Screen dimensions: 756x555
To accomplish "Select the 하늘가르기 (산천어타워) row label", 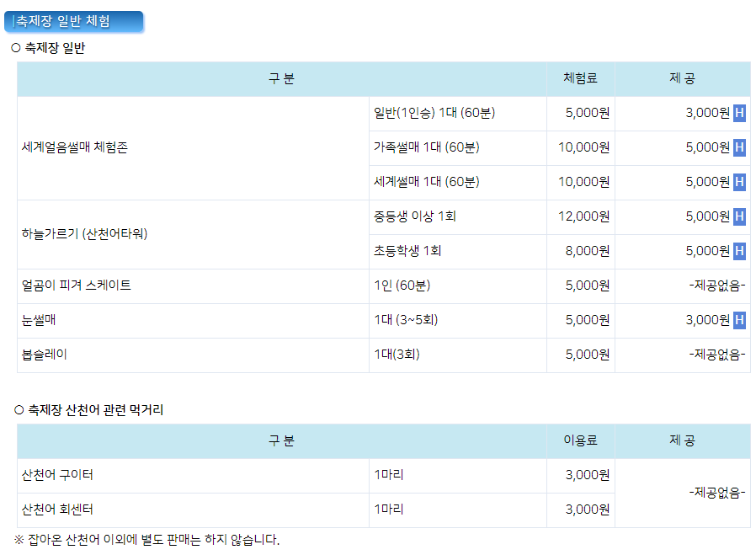I will click(x=84, y=233).
